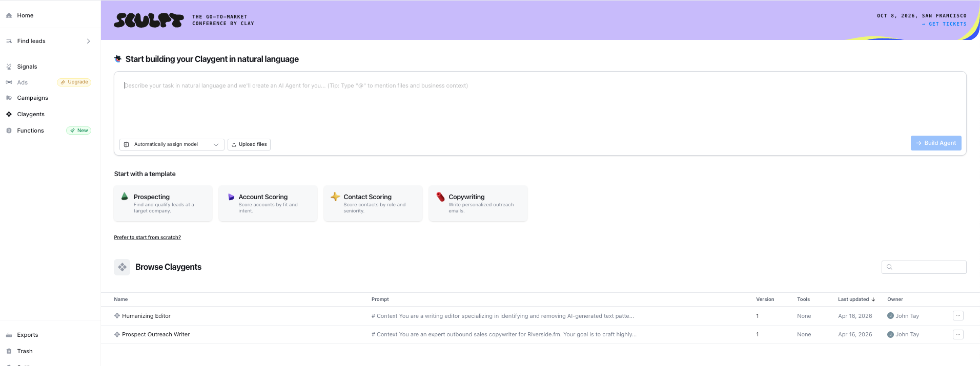The width and height of the screenshot is (980, 366).
Task: Click the Browse Claygents section icon
Action: point(122,267)
